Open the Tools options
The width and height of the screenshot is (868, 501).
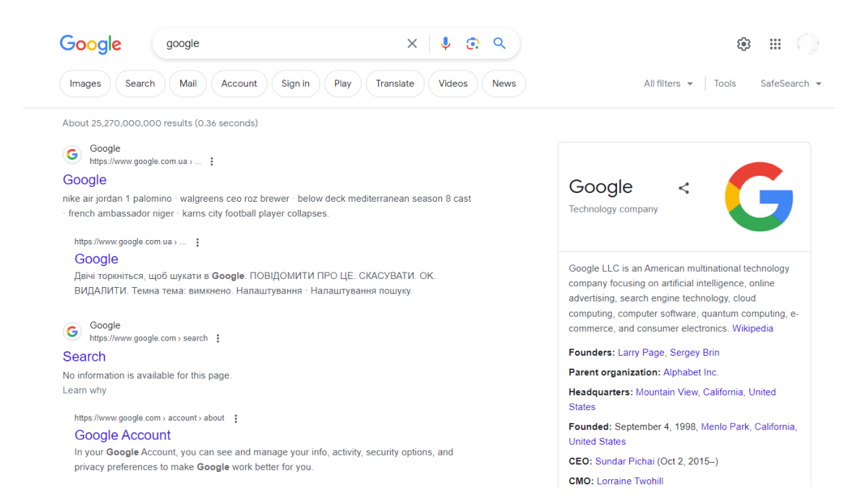click(725, 84)
